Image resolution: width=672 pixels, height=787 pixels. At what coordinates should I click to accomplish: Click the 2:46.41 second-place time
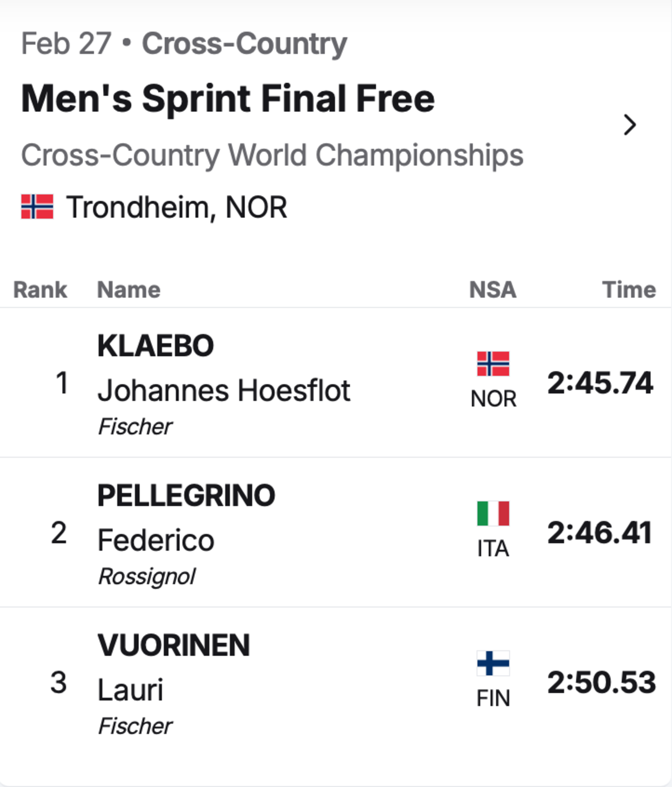click(600, 532)
